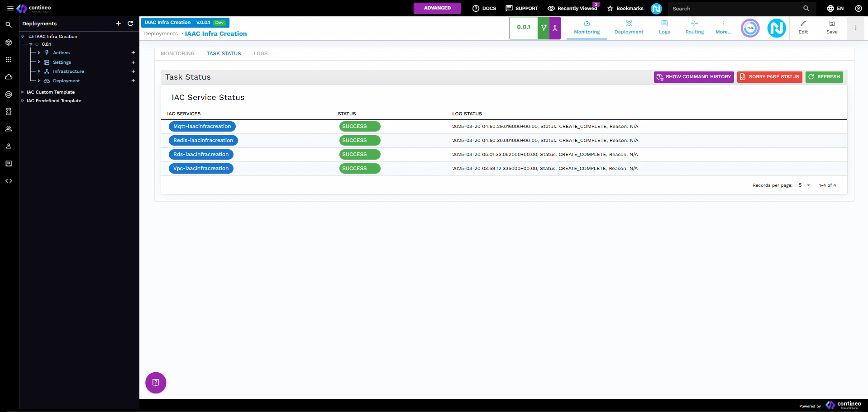This screenshot has width=868, height=412.
Task: Click SHOW COMMAND HISTORY button
Action: (693, 77)
